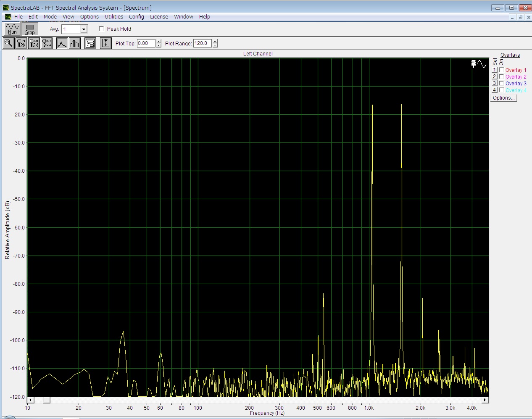Click the Zoom Out 2X icon
The width and height of the screenshot is (532, 419).
(34, 43)
